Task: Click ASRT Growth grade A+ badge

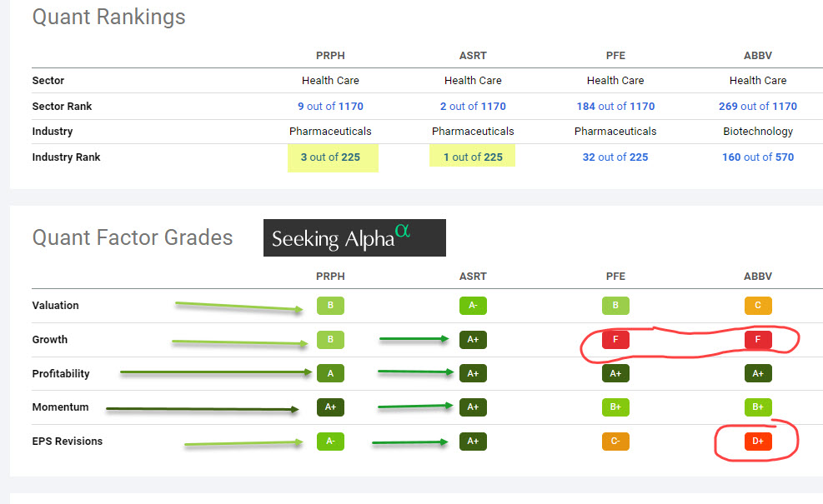Action: pyautogui.click(x=473, y=340)
